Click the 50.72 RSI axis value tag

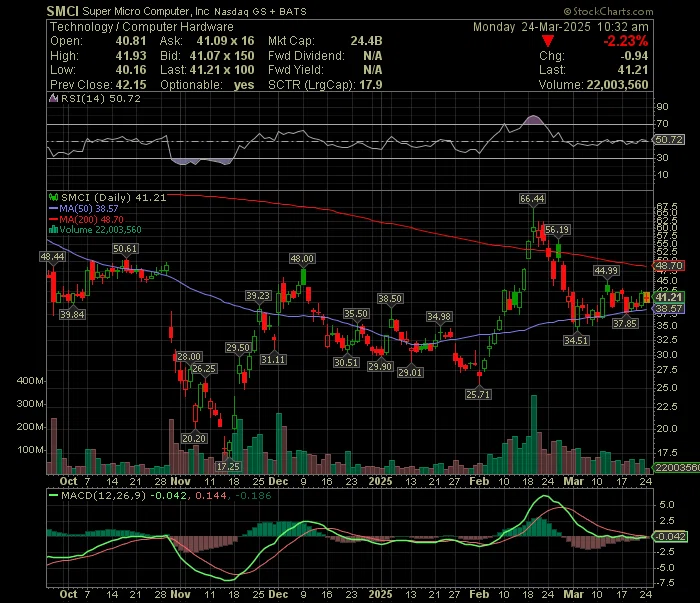tap(669, 140)
